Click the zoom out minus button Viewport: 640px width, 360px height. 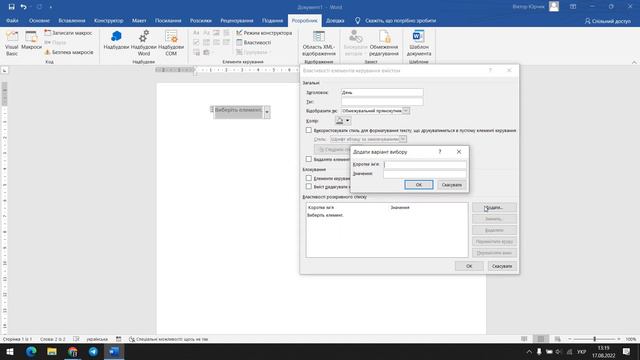coord(570,339)
